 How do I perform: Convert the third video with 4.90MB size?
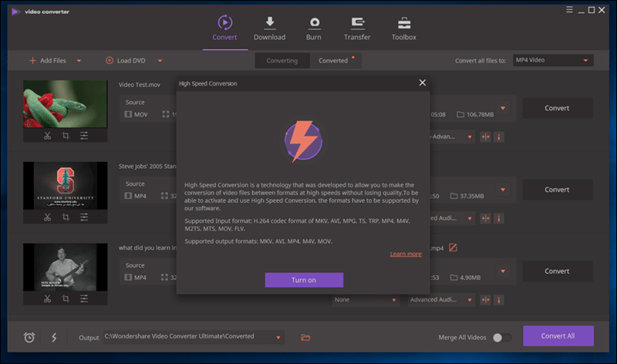(557, 271)
